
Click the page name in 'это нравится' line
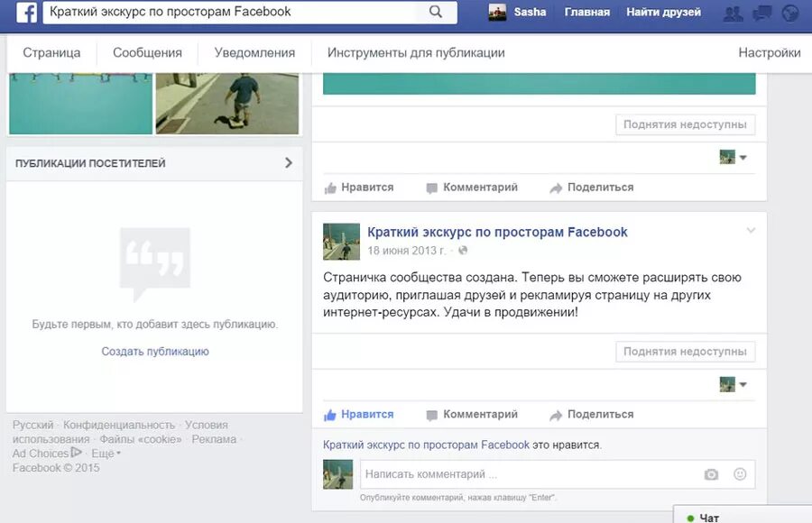(x=426, y=445)
